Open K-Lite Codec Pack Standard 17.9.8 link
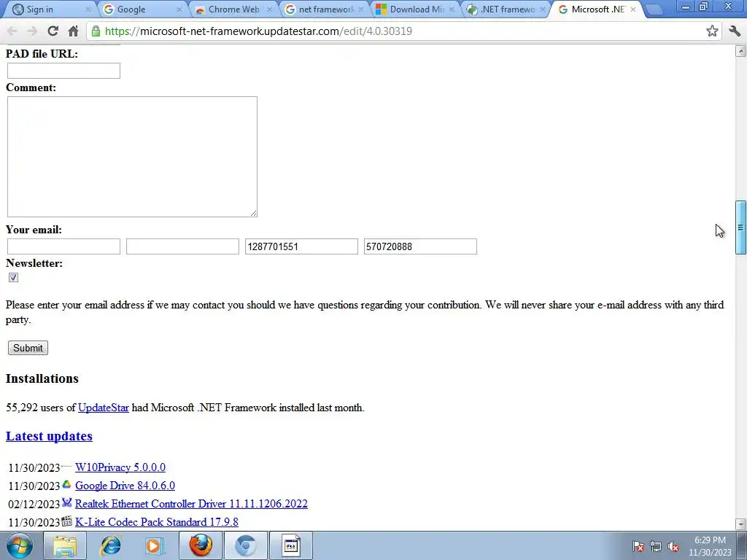This screenshot has height=560, width=747. point(157,522)
